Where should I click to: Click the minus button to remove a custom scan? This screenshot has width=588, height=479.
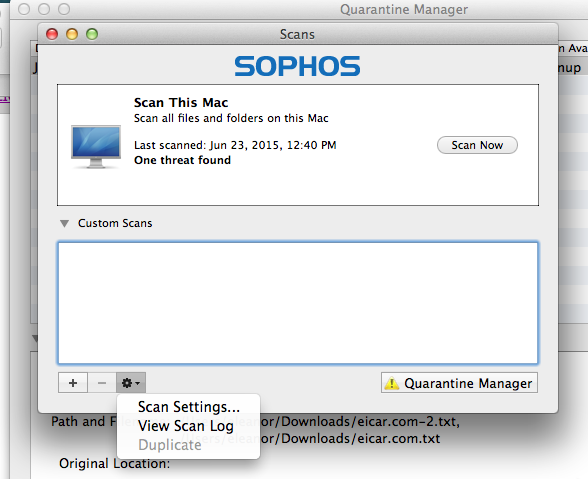click(x=102, y=383)
